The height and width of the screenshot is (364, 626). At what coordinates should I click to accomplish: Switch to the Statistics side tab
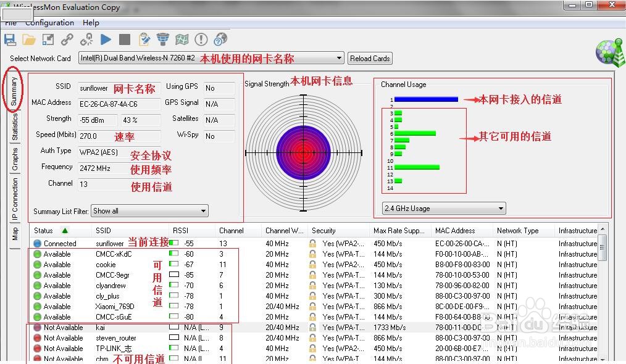tap(15, 127)
